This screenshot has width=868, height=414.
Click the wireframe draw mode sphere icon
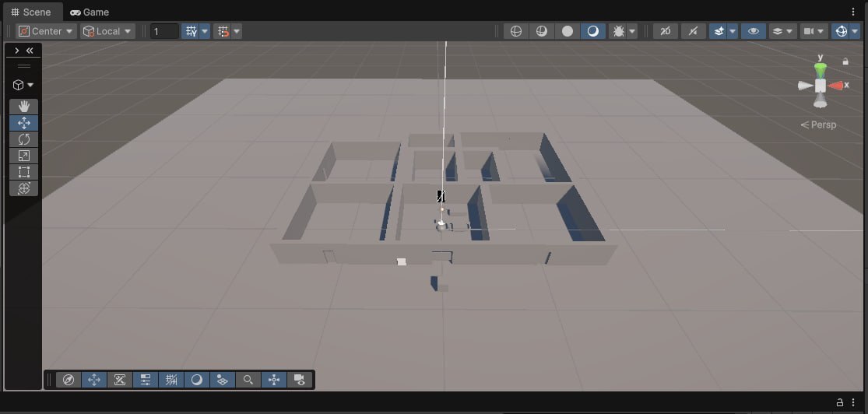point(516,32)
